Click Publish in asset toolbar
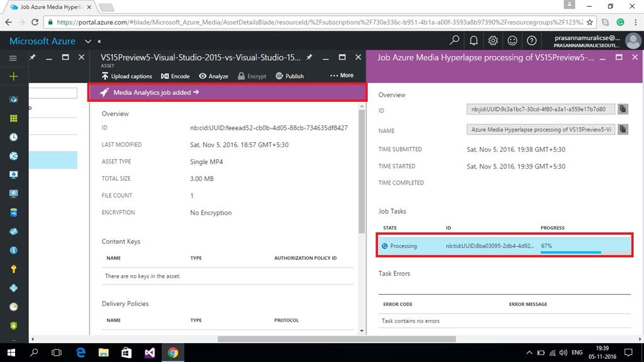The height and width of the screenshot is (362, 644). (290, 76)
